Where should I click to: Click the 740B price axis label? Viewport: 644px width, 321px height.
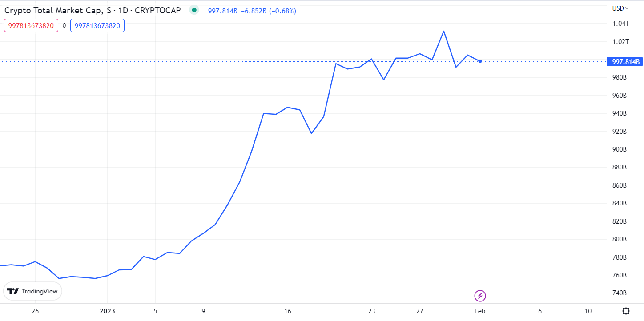coord(619,293)
